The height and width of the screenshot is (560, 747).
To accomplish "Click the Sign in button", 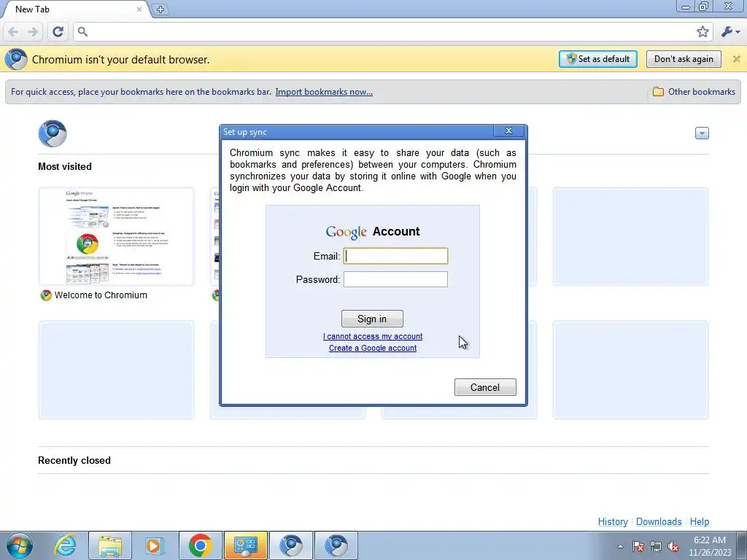I will pyautogui.click(x=372, y=319).
